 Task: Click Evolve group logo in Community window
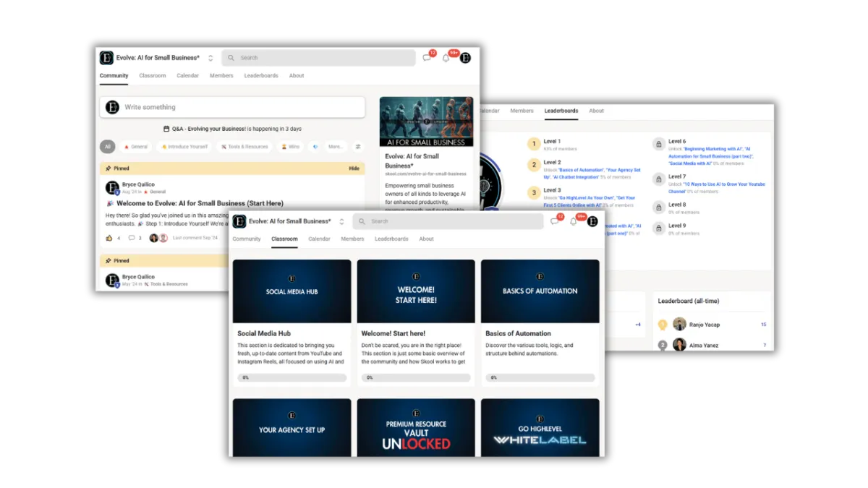pos(106,58)
